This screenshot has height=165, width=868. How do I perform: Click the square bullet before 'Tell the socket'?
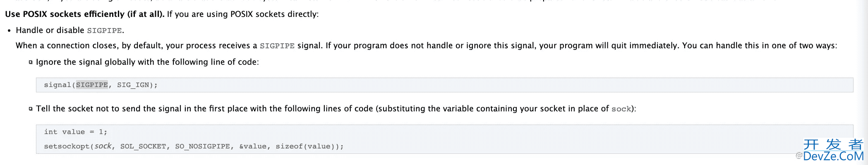[x=31, y=109]
